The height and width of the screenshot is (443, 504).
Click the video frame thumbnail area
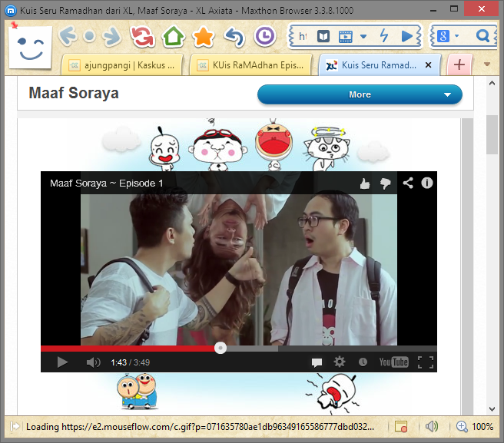pyautogui.click(x=238, y=269)
